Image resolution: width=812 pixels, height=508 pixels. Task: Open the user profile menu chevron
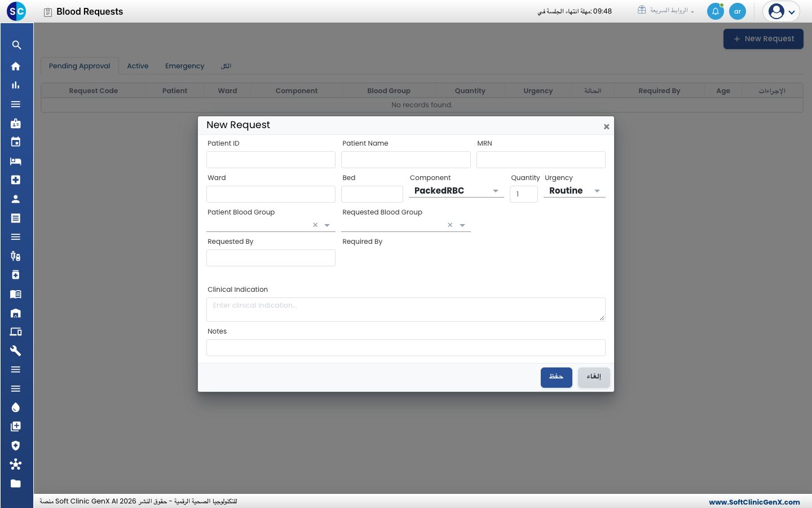(792, 12)
